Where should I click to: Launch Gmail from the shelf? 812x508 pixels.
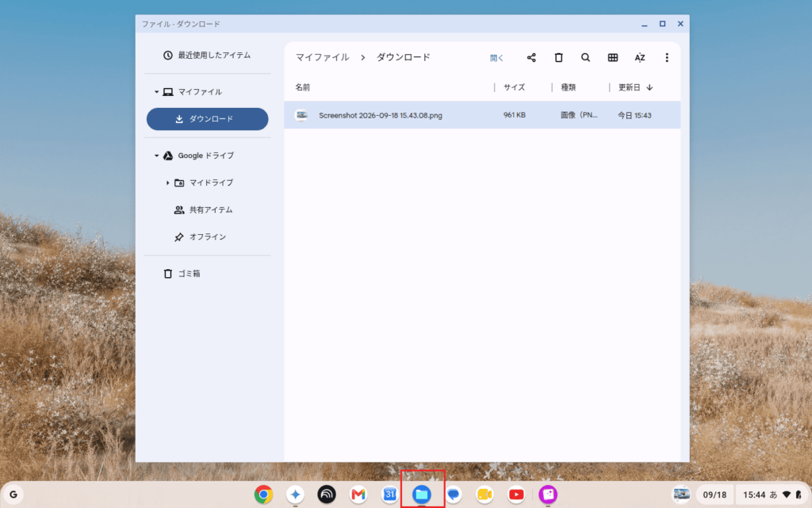coord(358,495)
